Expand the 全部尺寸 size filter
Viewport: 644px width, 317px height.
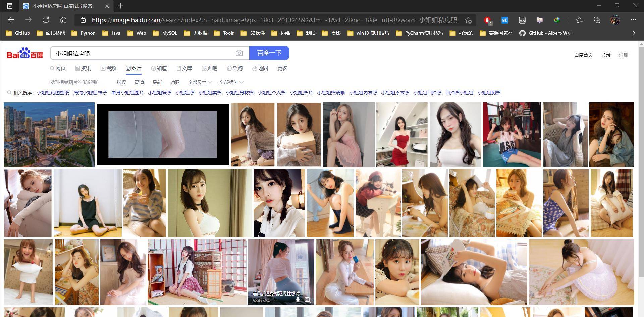click(x=200, y=82)
